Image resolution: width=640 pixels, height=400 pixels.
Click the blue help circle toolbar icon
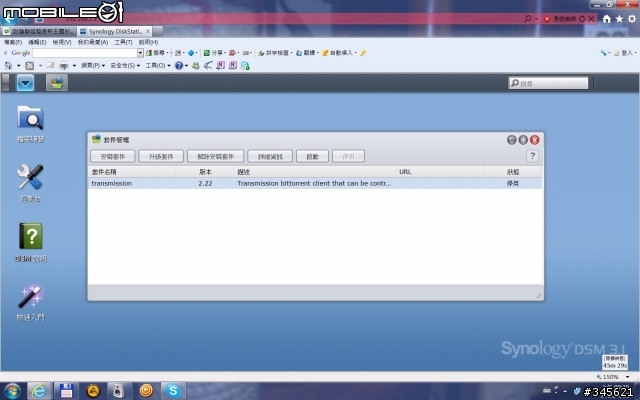click(x=179, y=65)
